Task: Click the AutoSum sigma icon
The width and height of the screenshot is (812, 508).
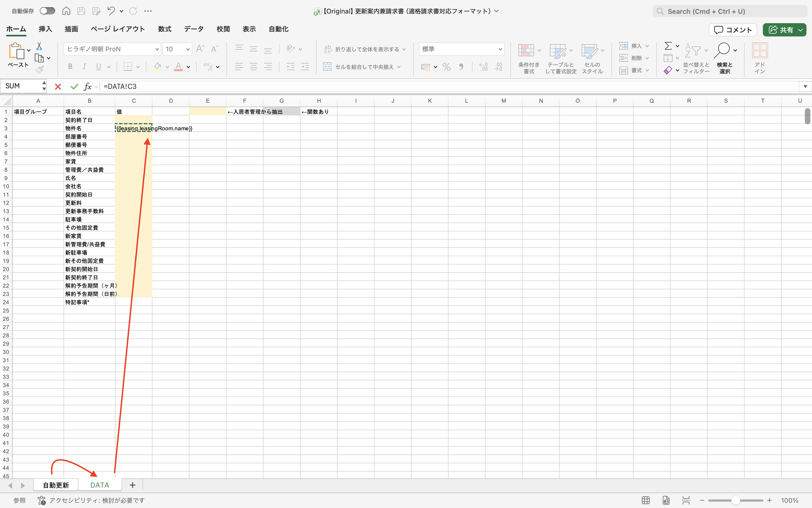Action: click(x=668, y=46)
